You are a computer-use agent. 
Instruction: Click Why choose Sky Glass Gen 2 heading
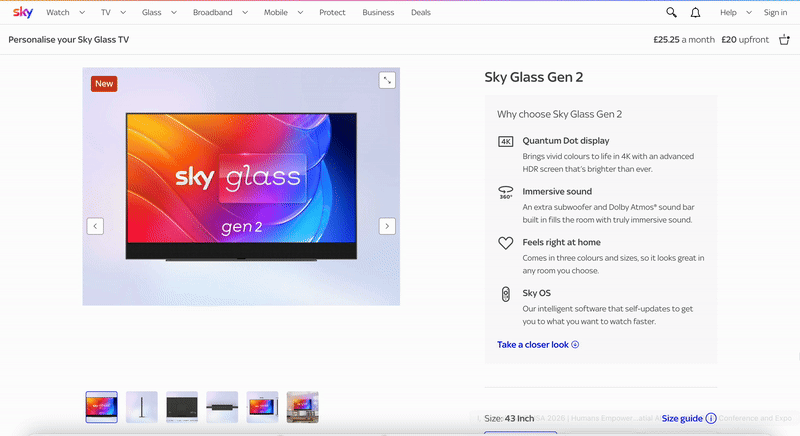pyautogui.click(x=560, y=114)
